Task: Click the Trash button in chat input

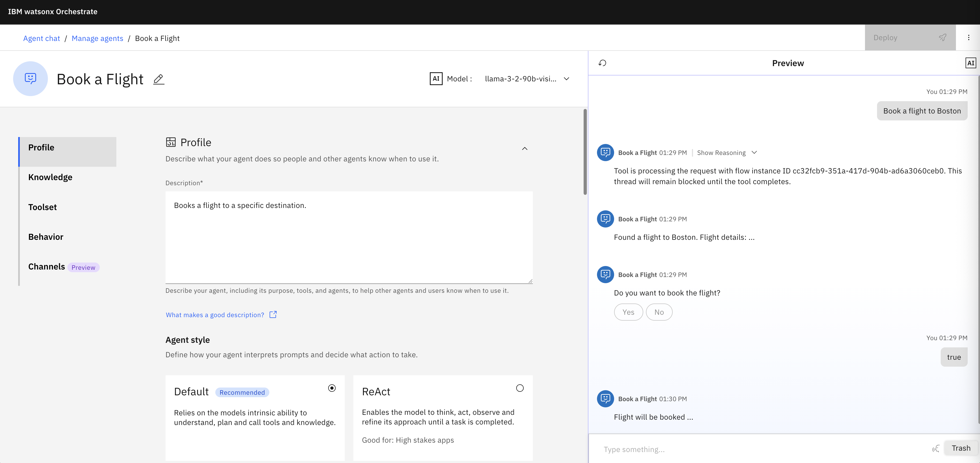Action: [961, 448]
